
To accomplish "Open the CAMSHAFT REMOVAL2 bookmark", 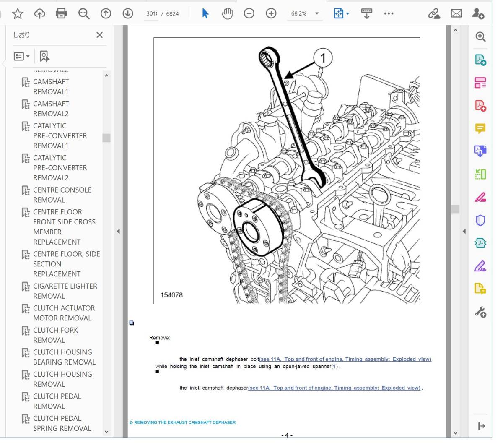I will (51, 109).
